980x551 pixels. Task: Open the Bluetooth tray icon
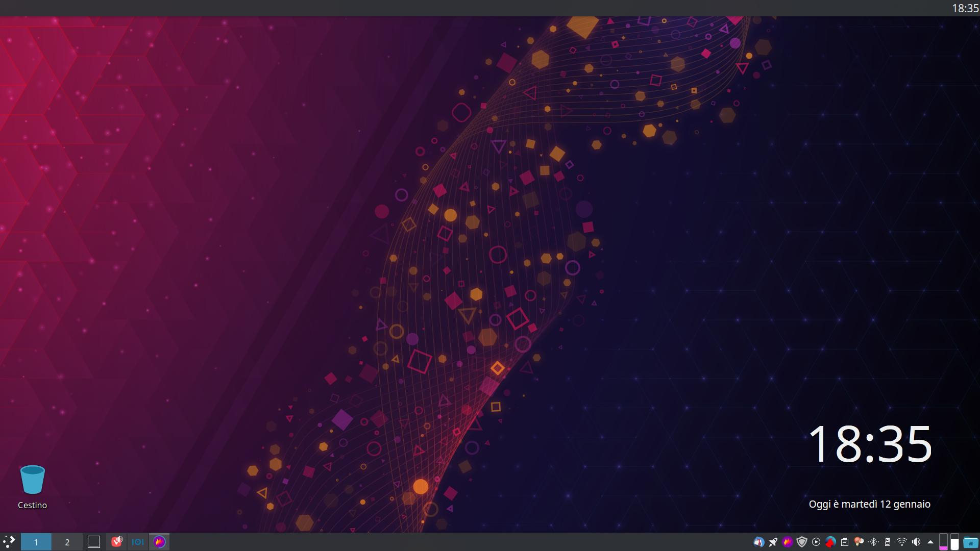[873, 542]
